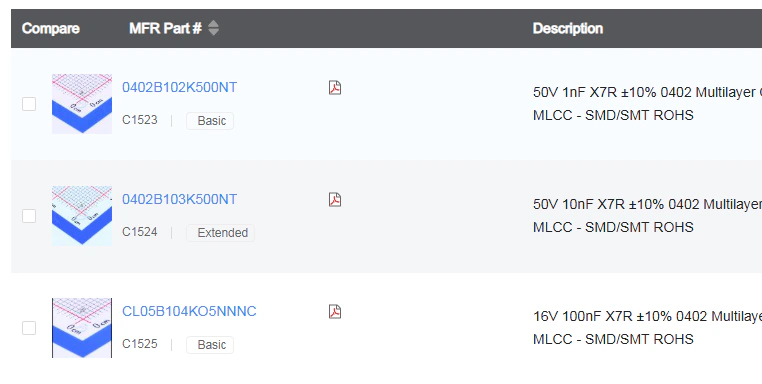Click the Description column header
Screen dimensions: 762x384
pyautogui.click(x=568, y=28)
